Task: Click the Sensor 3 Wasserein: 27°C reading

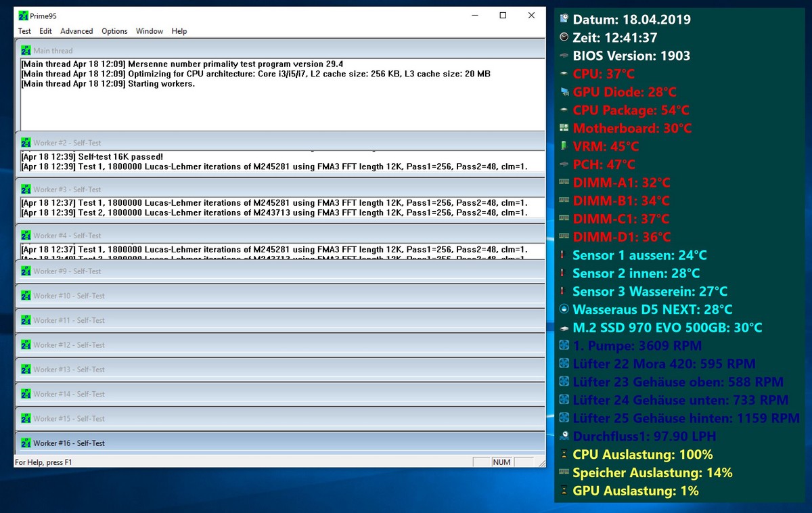Action: [650, 291]
